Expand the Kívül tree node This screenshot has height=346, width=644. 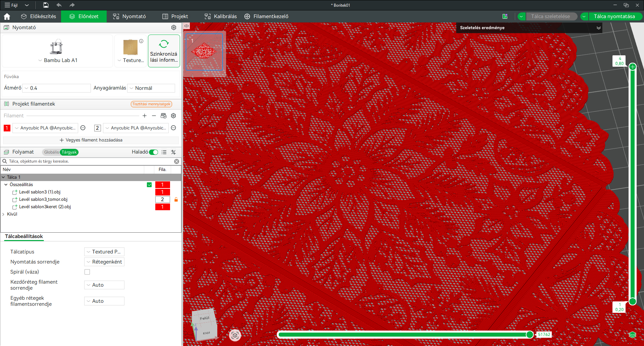pos(3,214)
